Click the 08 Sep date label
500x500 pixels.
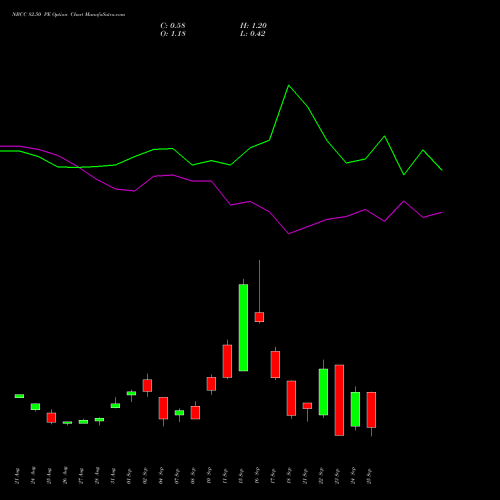click(x=193, y=476)
